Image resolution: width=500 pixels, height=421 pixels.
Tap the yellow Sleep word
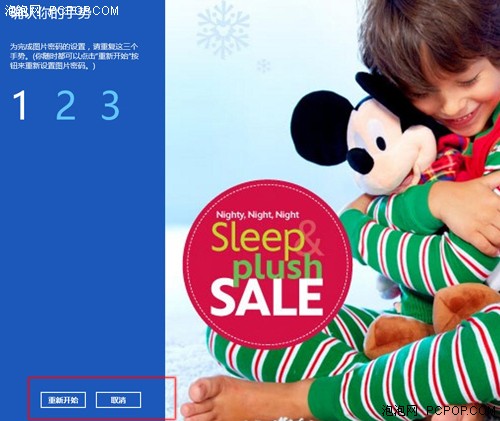coord(257,239)
